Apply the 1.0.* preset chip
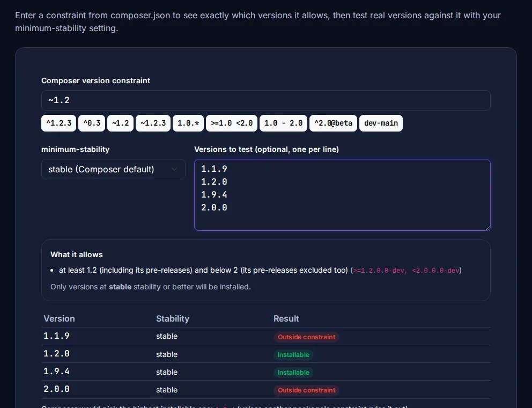The width and height of the screenshot is (532, 408). (188, 123)
